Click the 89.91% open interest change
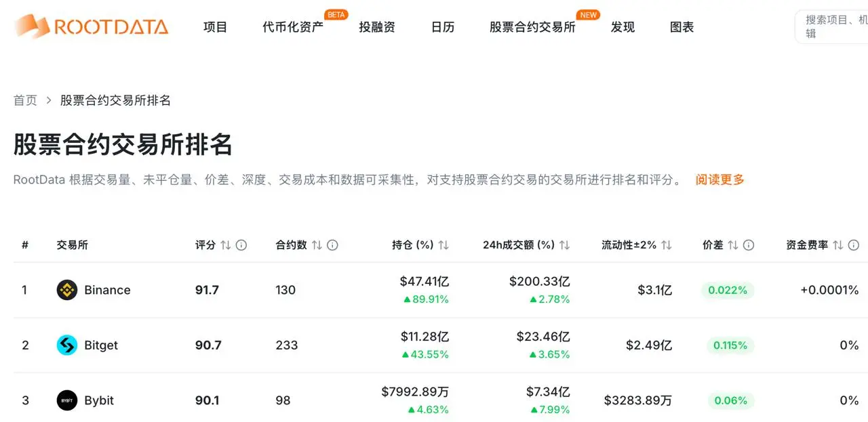This screenshot has height=422, width=868. [426, 299]
